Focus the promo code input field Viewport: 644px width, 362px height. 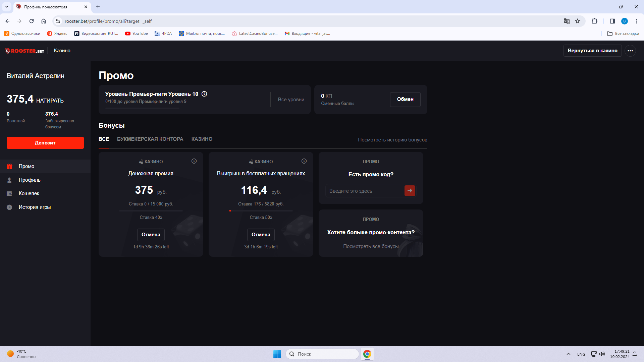(365, 191)
